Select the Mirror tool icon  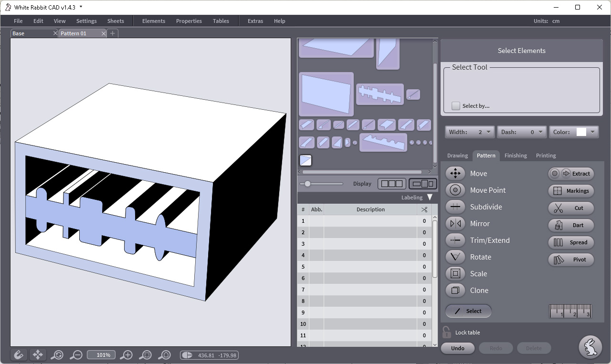point(455,224)
